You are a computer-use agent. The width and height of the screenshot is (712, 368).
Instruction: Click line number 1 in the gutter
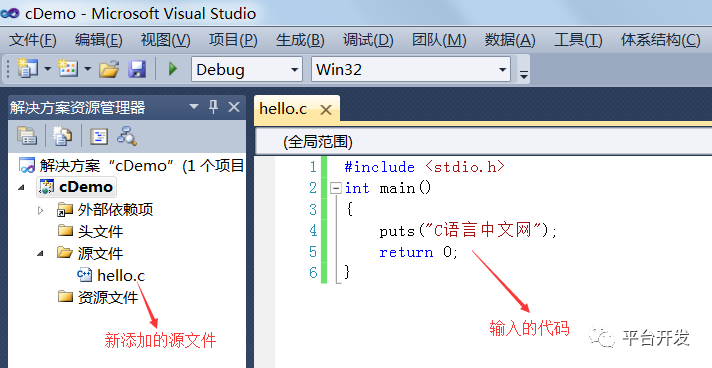pyautogui.click(x=313, y=167)
